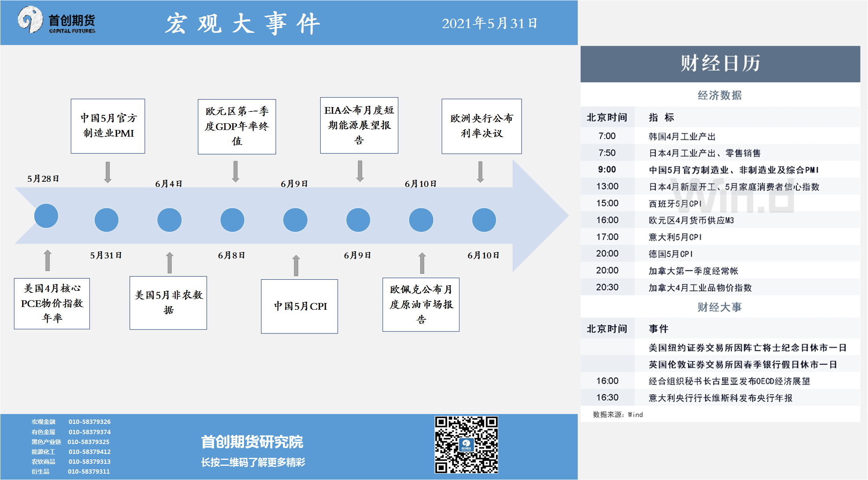Click the up arrow above 美国5月非农数据 box
This screenshot has height=480, width=868.
click(x=169, y=263)
